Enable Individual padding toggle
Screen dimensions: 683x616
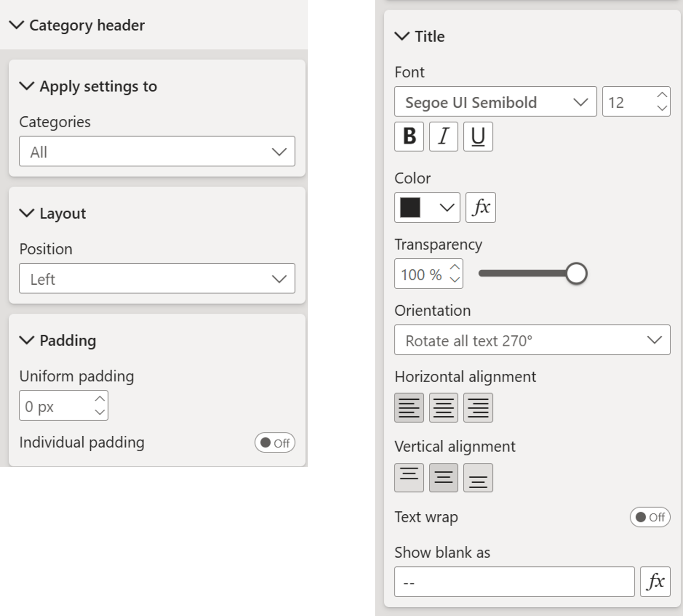click(x=275, y=443)
